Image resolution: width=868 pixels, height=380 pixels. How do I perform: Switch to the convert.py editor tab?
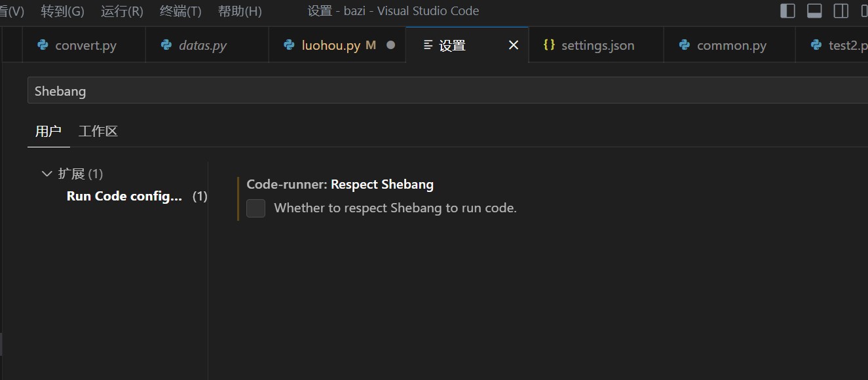(x=84, y=45)
